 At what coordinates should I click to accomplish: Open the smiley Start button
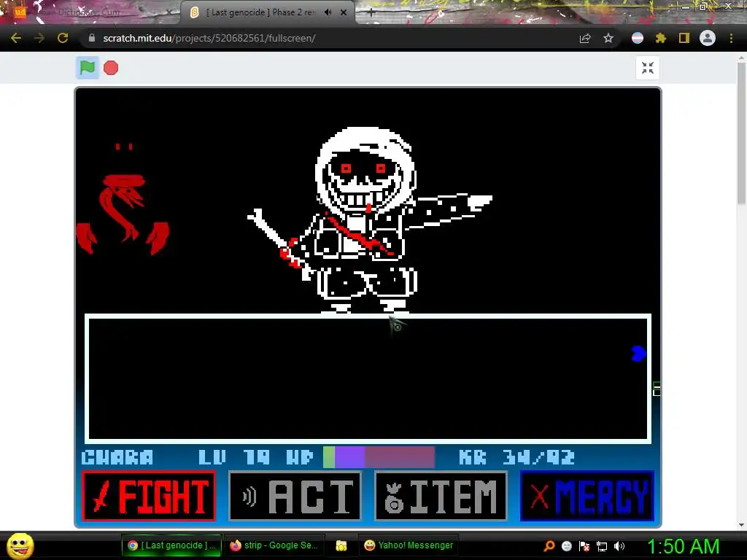click(20, 545)
